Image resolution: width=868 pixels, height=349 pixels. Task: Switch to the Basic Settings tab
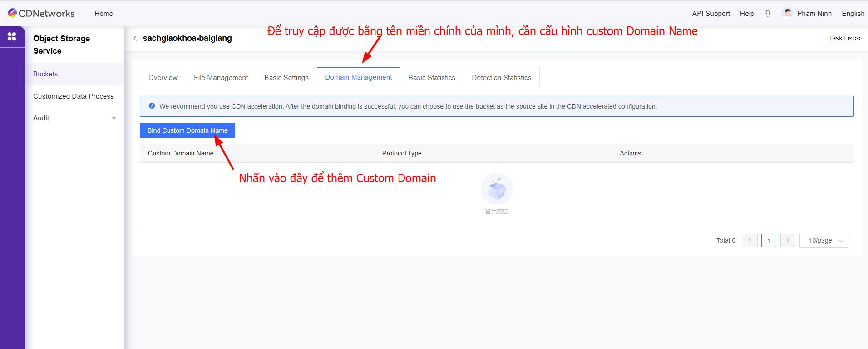(x=286, y=78)
